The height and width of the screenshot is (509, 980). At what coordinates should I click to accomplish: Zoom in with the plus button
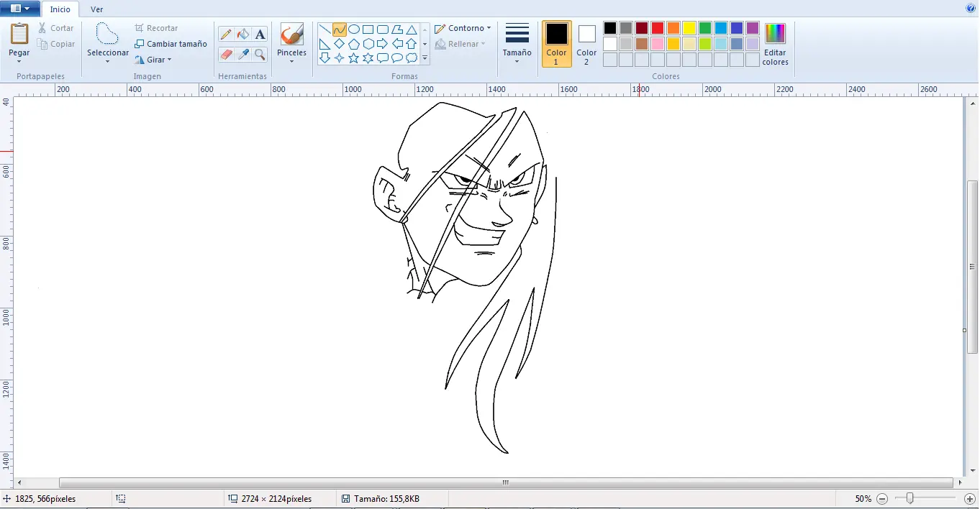[x=970, y=498]
